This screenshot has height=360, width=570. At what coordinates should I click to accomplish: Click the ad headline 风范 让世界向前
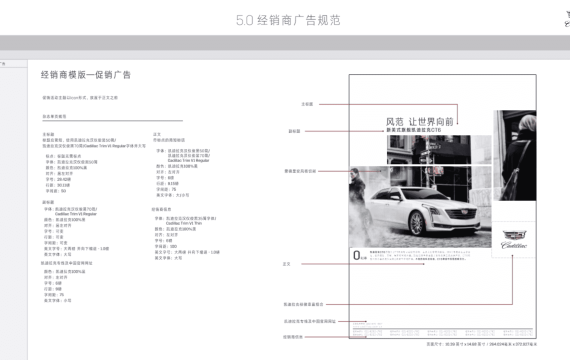[x=420, y=121]
